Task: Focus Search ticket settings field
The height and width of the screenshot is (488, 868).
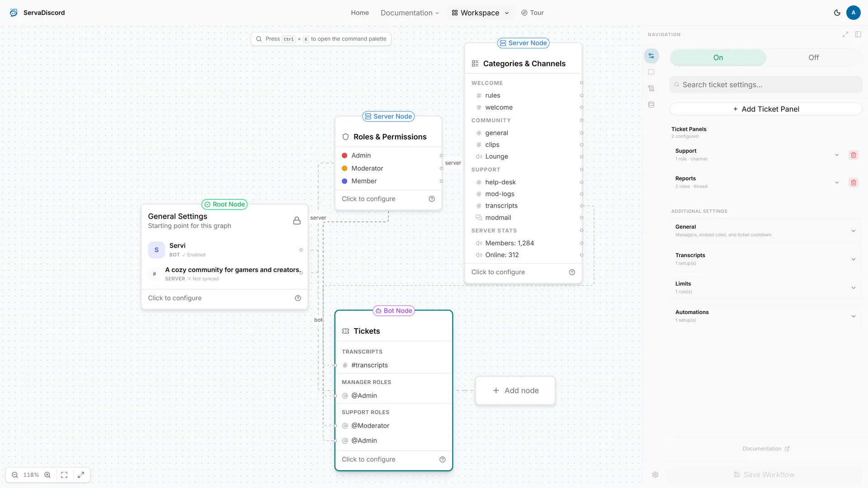Action: (766, 84)
